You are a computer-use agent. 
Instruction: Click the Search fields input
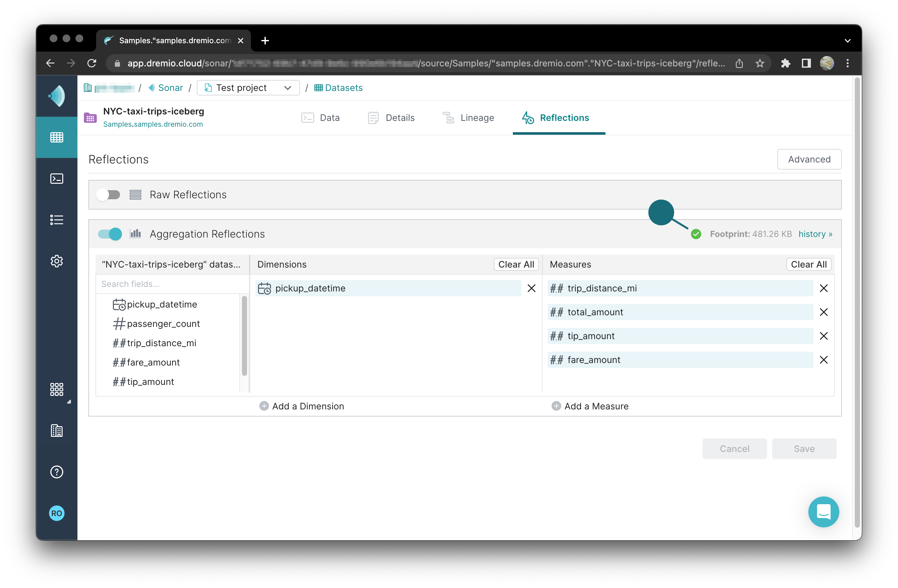[x=172, y=284]
